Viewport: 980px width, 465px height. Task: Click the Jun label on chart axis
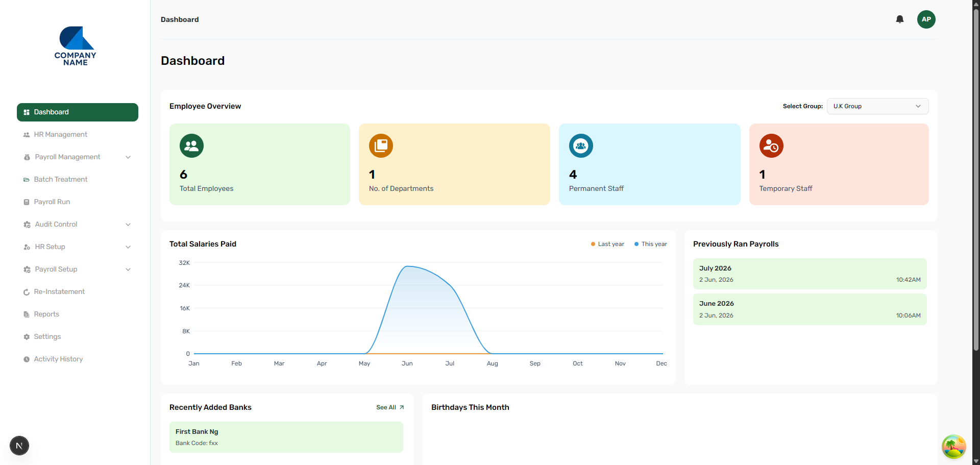(407, 363)
